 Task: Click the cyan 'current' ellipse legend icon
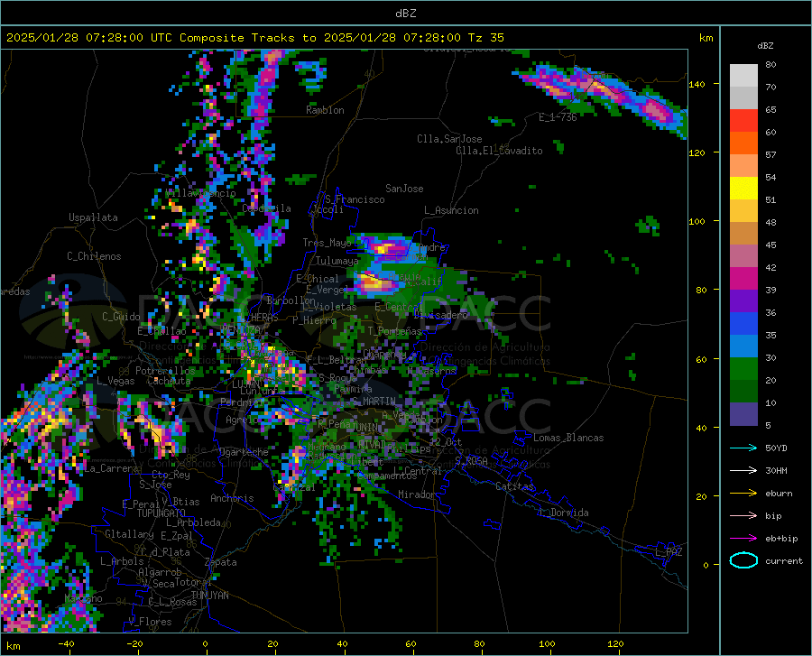[x=743, y=560]
